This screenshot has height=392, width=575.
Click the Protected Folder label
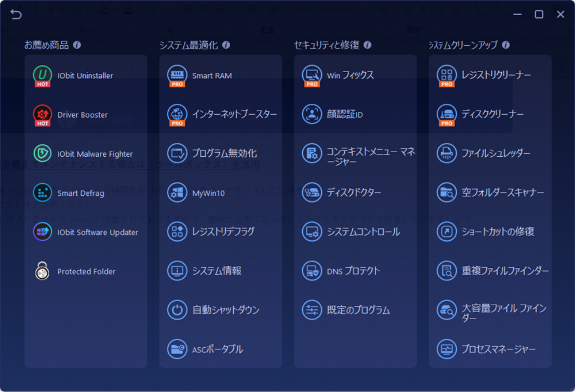point(87,272)
